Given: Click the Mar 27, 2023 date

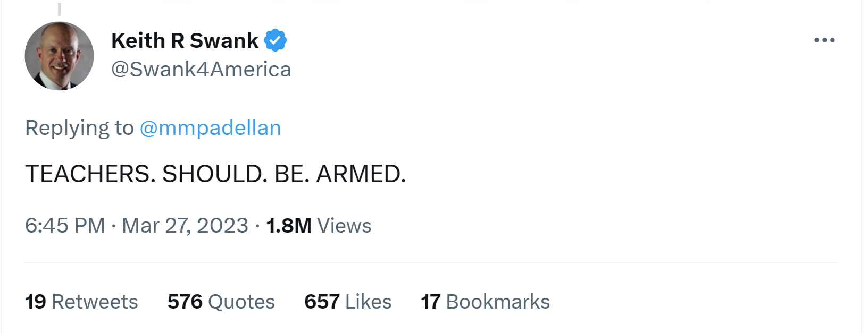Looking at the screenshot, I should [185, 226].
